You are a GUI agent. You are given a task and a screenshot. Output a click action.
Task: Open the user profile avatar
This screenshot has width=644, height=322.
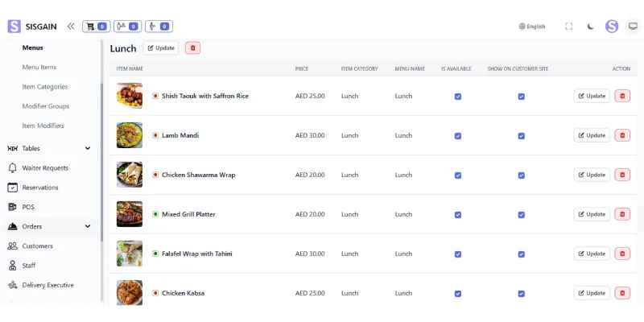pos(612,27)
